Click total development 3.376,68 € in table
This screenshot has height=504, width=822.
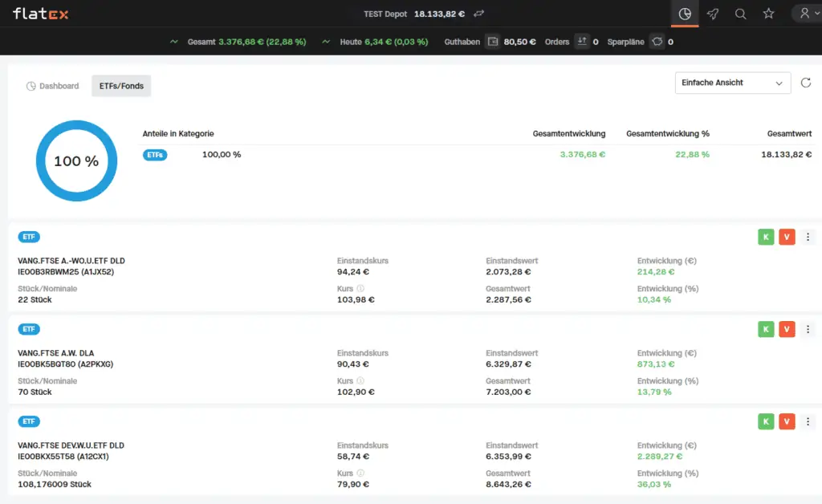[x=583, y=155]
